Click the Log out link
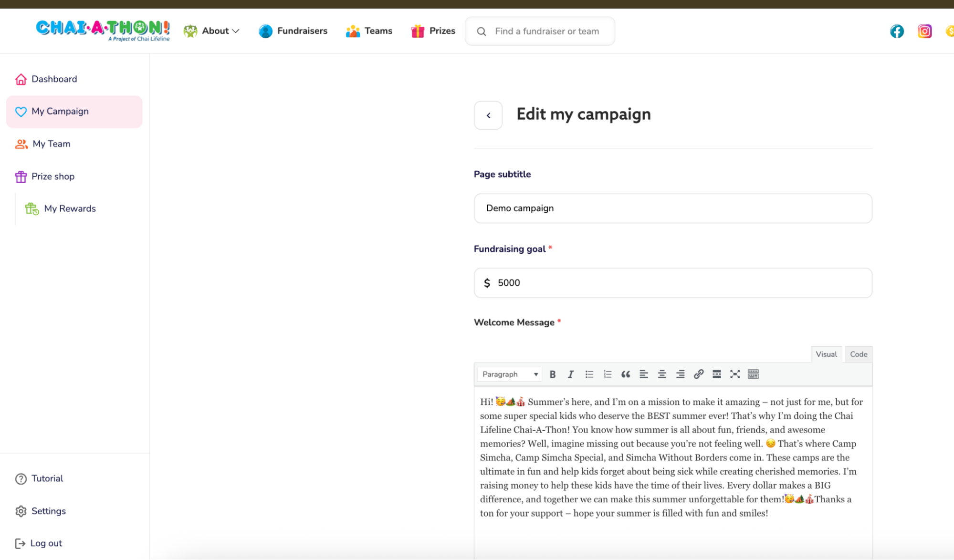Image resolution: width=954 pixels, height=560 pixels. tap(46, 543)
